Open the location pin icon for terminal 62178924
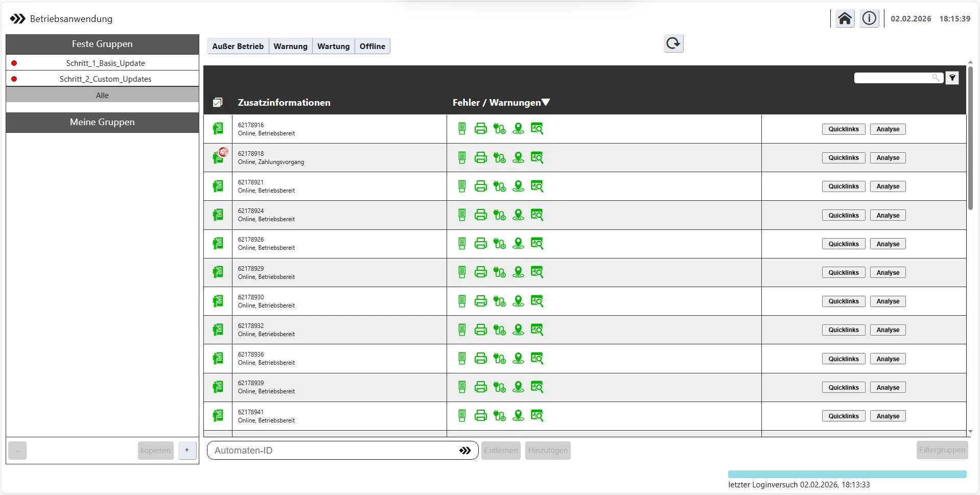980x495 pixels. (x=519, y=215)
